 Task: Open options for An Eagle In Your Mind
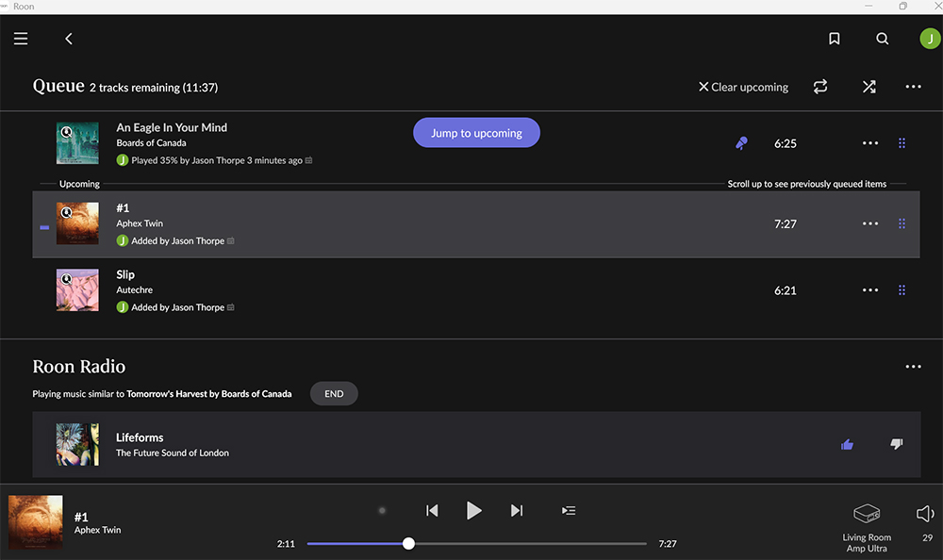(870, 143)
